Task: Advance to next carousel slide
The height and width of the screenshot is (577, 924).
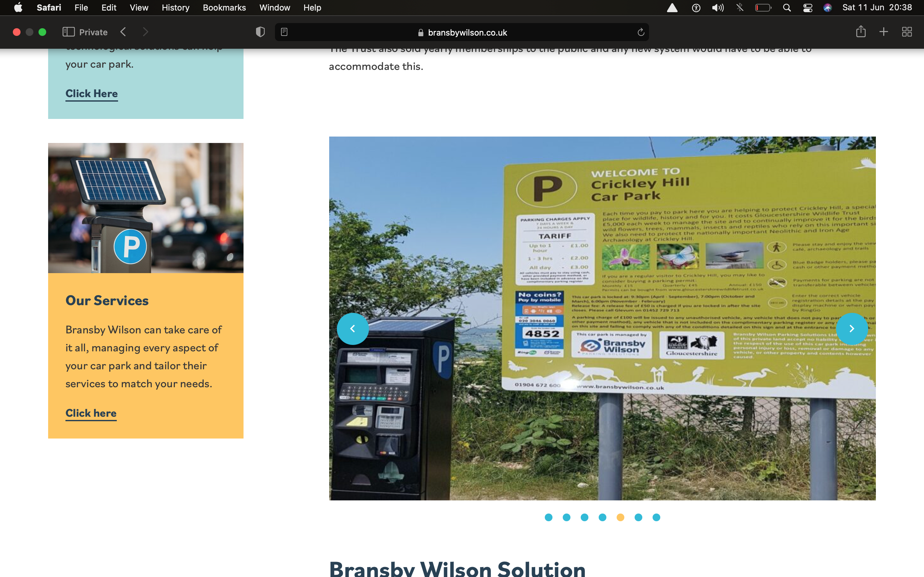Action: [x=852, y=329]
